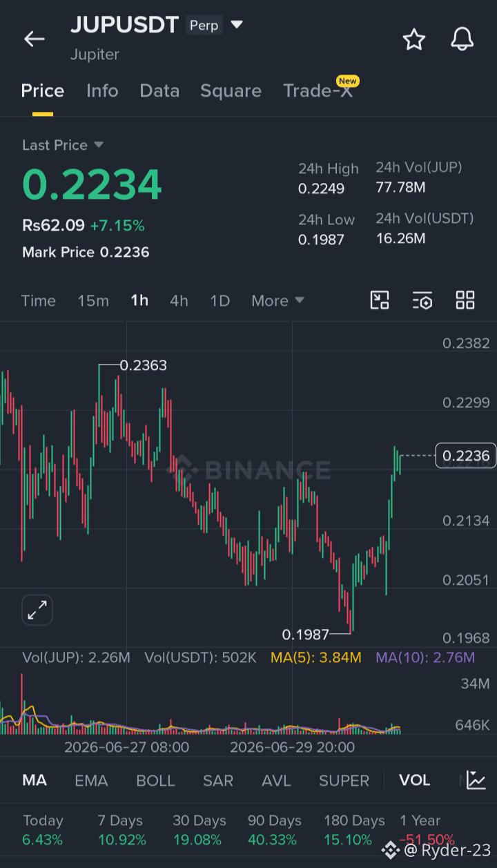Image resolution: width=497 pixels, height=868 pixels.
Task: Click the 0.2236 current price label
Action: (466, 456)
